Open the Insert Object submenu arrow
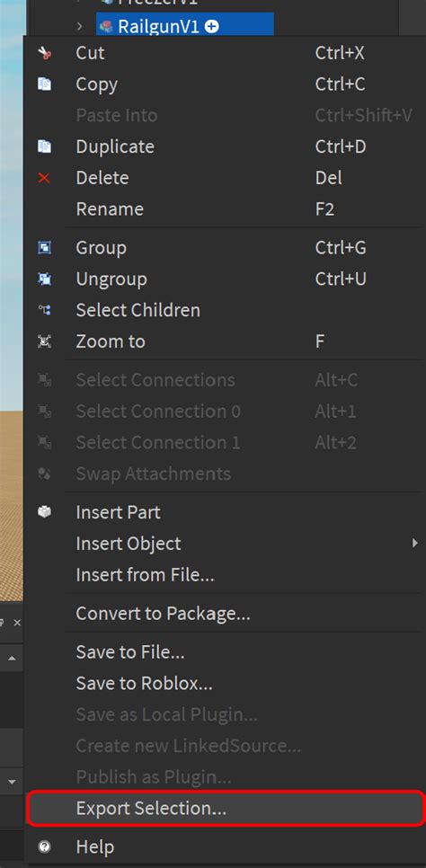 414,543
